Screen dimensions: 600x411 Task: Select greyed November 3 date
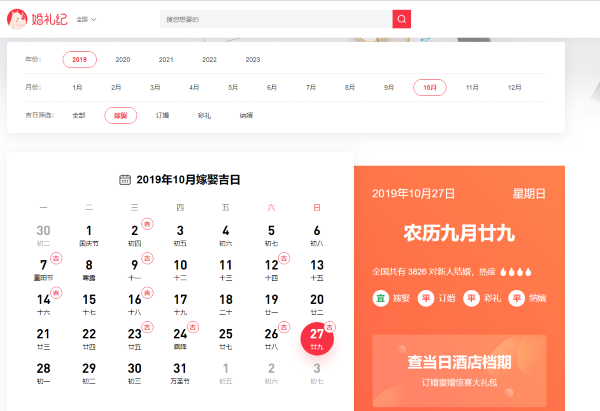[x=317, y=373]
